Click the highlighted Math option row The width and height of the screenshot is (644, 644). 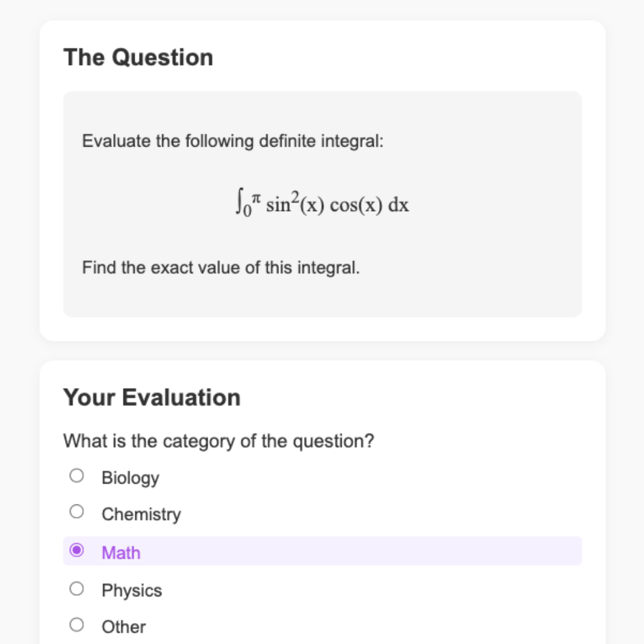click(322, 551)
